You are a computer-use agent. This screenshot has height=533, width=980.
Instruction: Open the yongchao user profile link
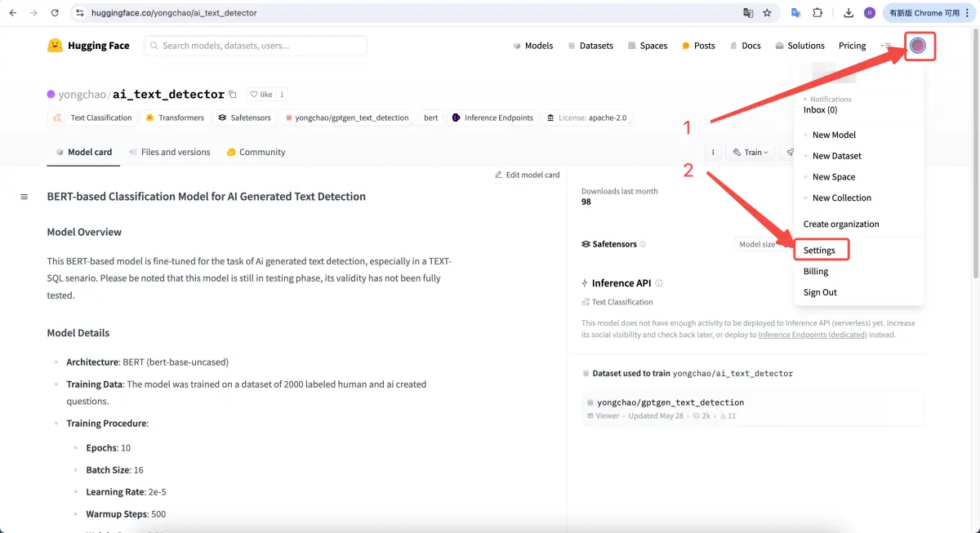click(x=82, y=95)
